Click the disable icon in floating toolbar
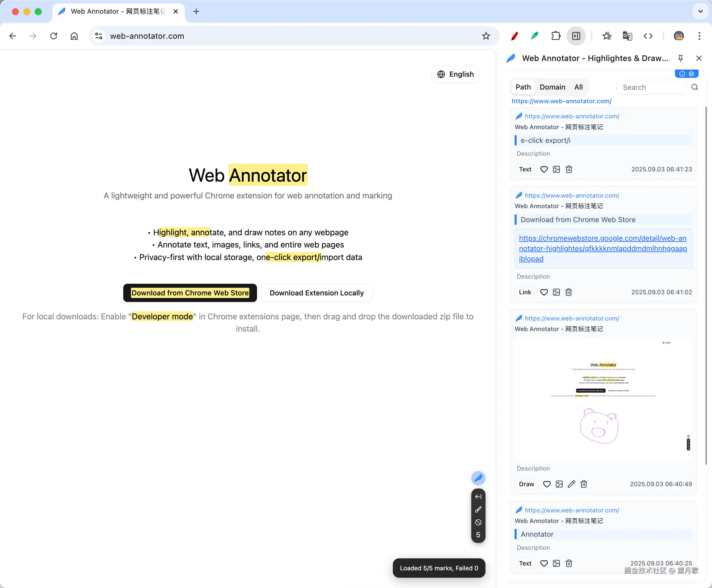 (478, 522)
